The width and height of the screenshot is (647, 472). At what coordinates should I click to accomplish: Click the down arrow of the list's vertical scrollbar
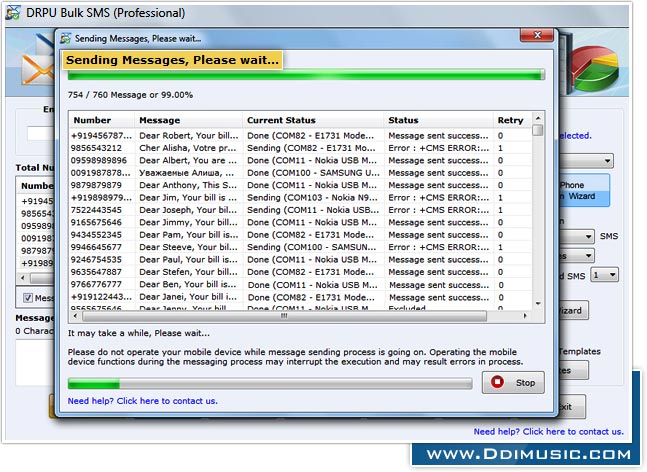(x=538, y=304)
